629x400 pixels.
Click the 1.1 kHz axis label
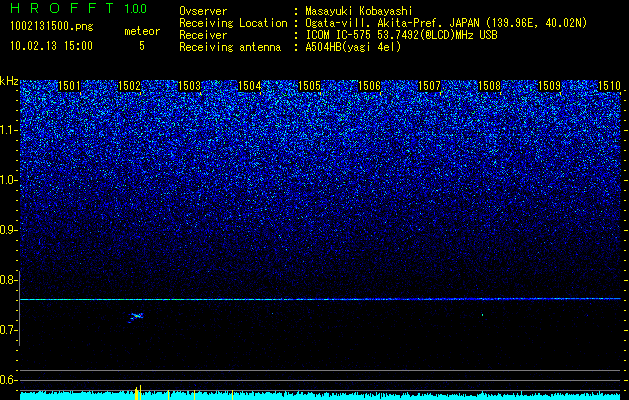click(8, 130)
